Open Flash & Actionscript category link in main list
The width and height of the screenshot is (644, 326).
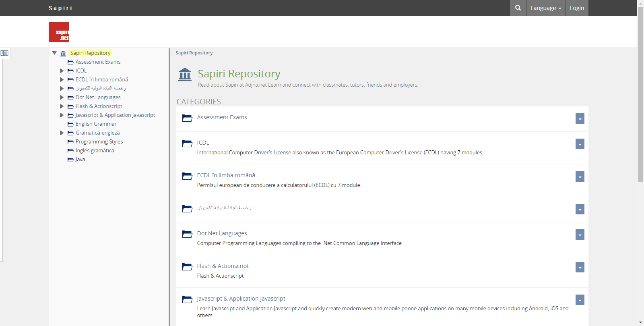click(x=223, y=266)
